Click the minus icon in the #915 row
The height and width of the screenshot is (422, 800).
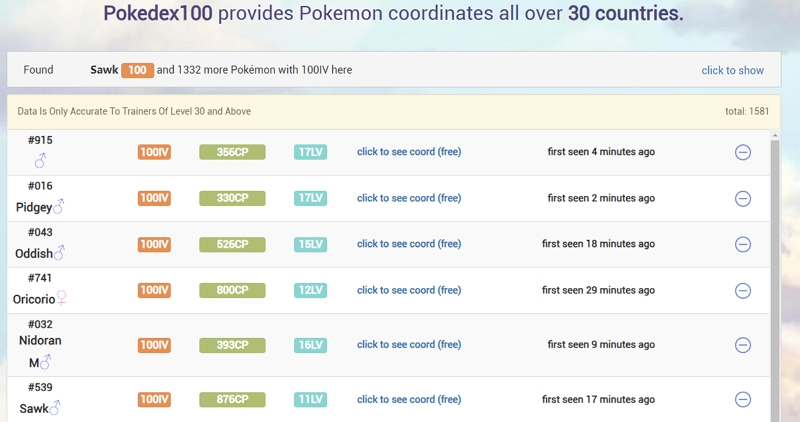[743, 152]
